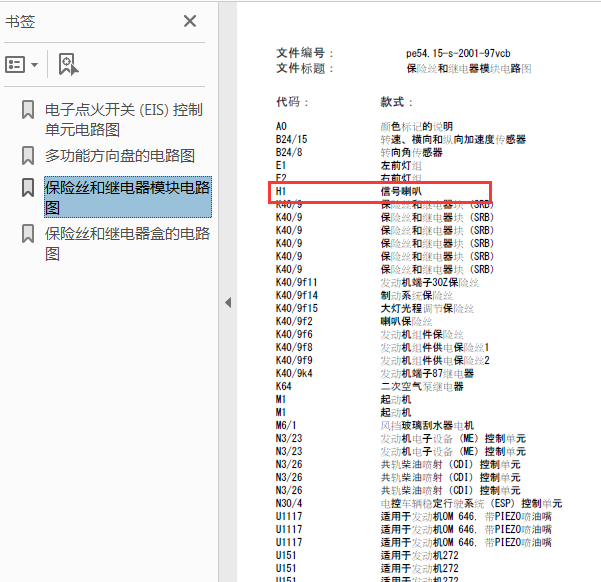Click 制动系统保险丝 description
601x582 pixels.
point(416,296)
